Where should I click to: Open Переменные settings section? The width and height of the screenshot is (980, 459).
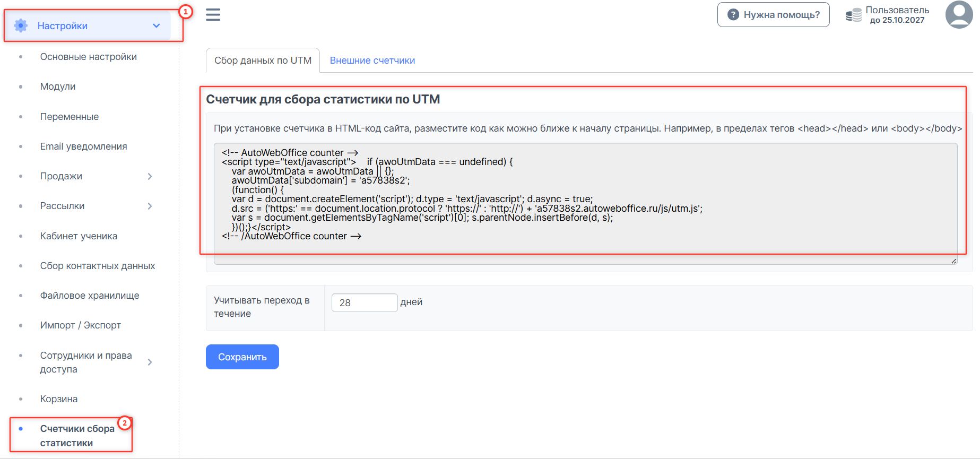coord(70,117)
